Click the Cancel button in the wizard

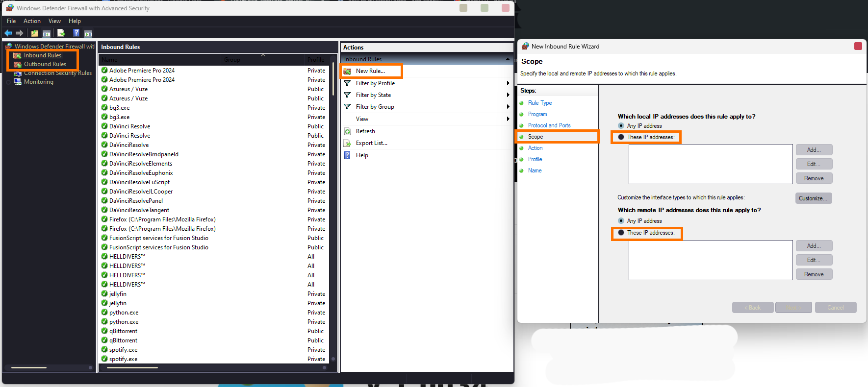pyautogui.click(x=836, y=308)
